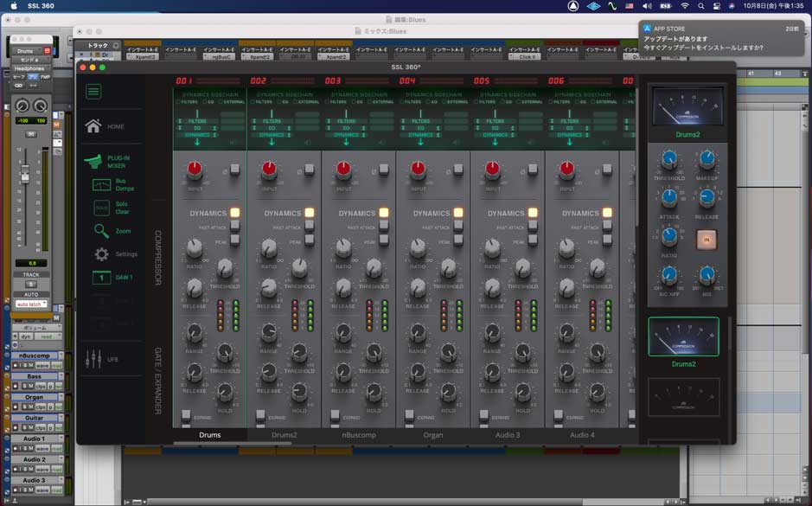Click the red INPUT knob on channel 001
The image size is (812, 506).
(x=195, y=169)
